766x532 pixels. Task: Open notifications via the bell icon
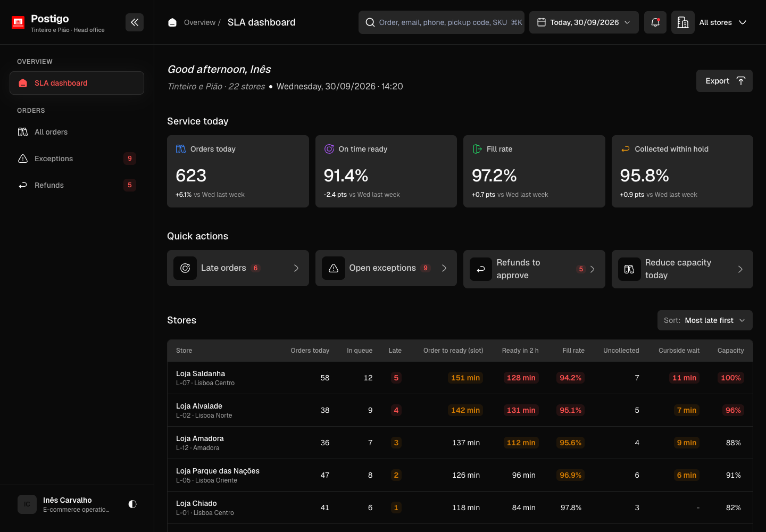(655, 22)
